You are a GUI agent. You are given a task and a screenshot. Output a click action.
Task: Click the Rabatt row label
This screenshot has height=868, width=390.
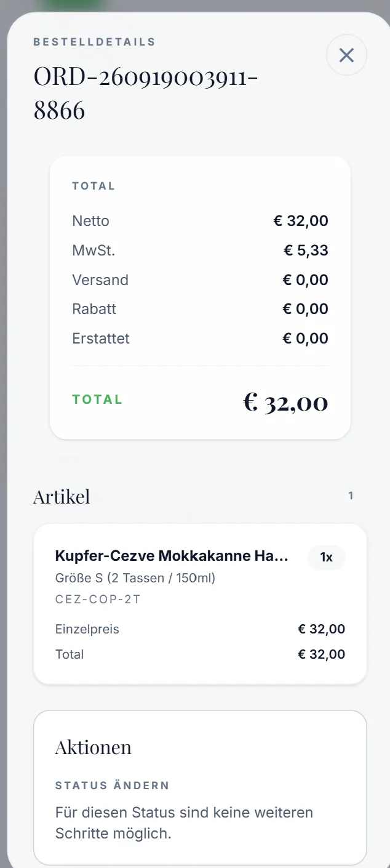(94, 309)
